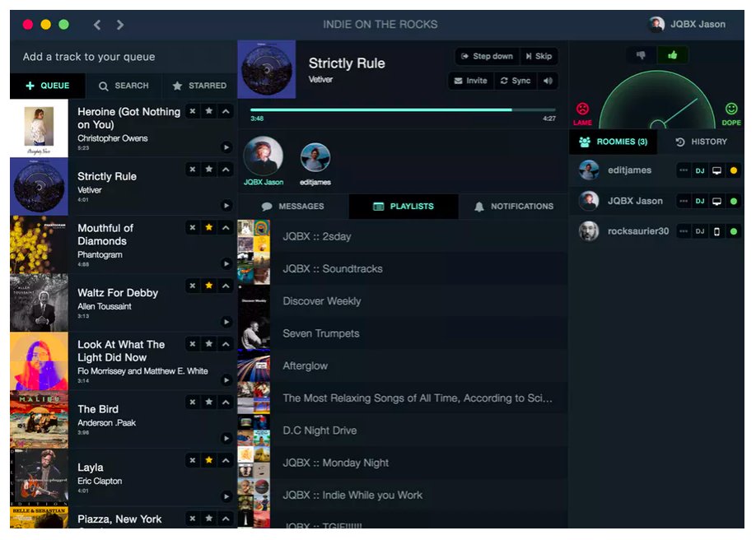This screenshot has width=756, height=540.
Task: Star Look At What The Light Did Now
Action: click(x=209, y=344)
